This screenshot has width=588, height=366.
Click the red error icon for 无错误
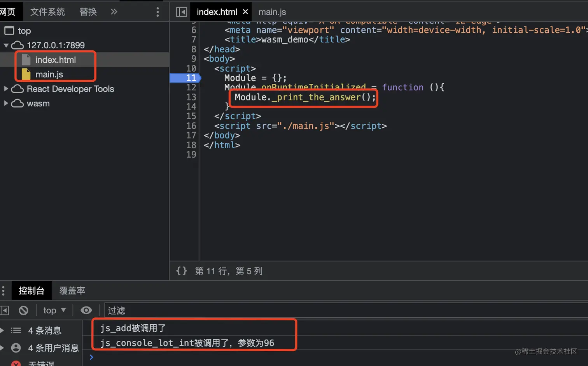(x=16, y=364)
